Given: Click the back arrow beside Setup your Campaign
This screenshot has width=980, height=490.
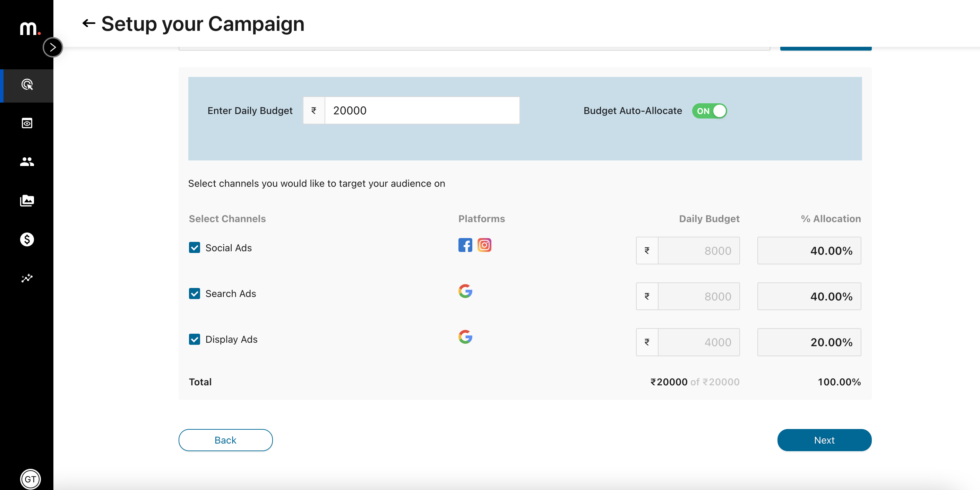Looking at the screenshot, I should (89, 23).
